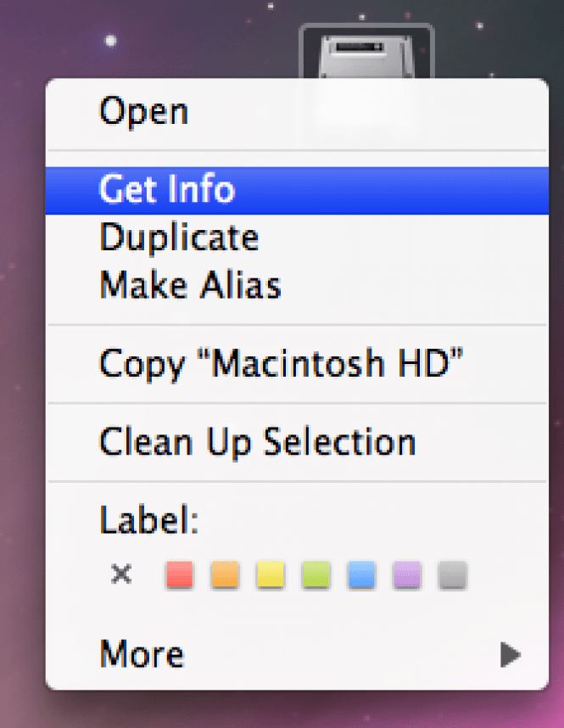Click Duplicate to copy the disk
564x728 pixels.
tap(179, 238)
